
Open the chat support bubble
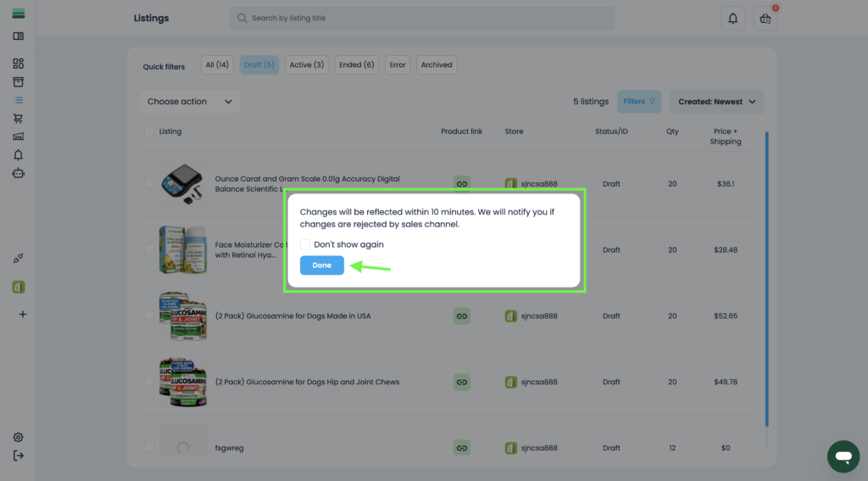(843, 456)
